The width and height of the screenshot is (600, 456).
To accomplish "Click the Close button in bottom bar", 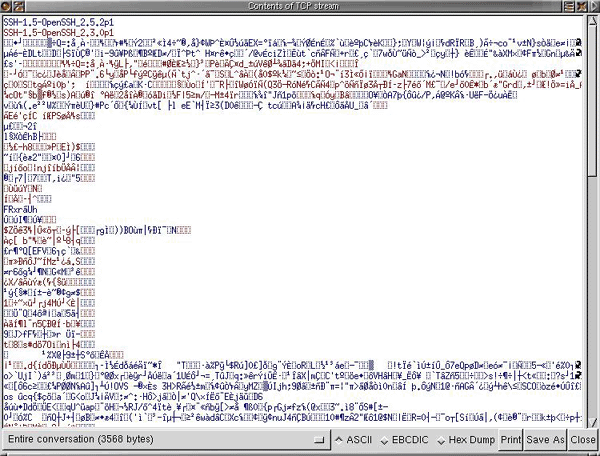I will [x=582, y=439].
